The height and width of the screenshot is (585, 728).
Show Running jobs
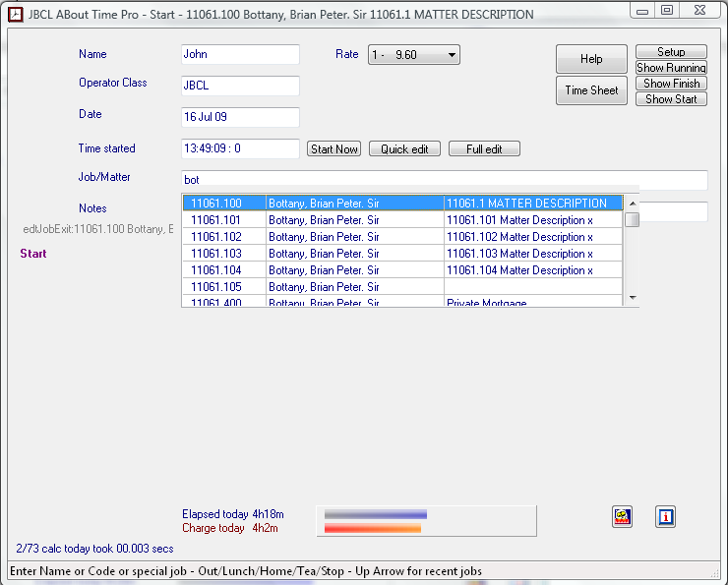tap(671, 68)
